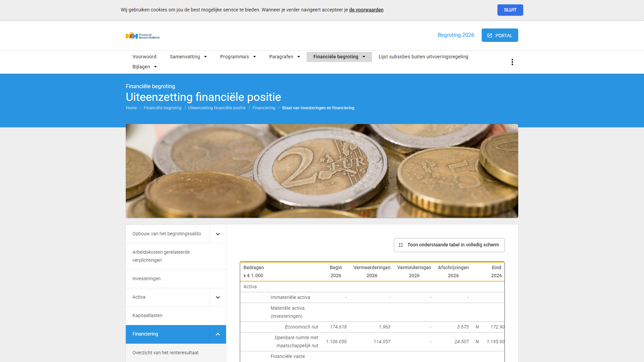Close the cookie banner with SLUIT
Image resolution: width=644 pixels, height=362 pixels.
click(510, 10)
